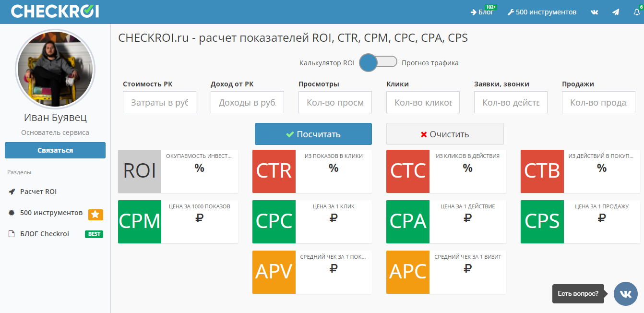Screen dimensions: 644x313
Task: Open the Блог link in header
Action: point(482,12)
